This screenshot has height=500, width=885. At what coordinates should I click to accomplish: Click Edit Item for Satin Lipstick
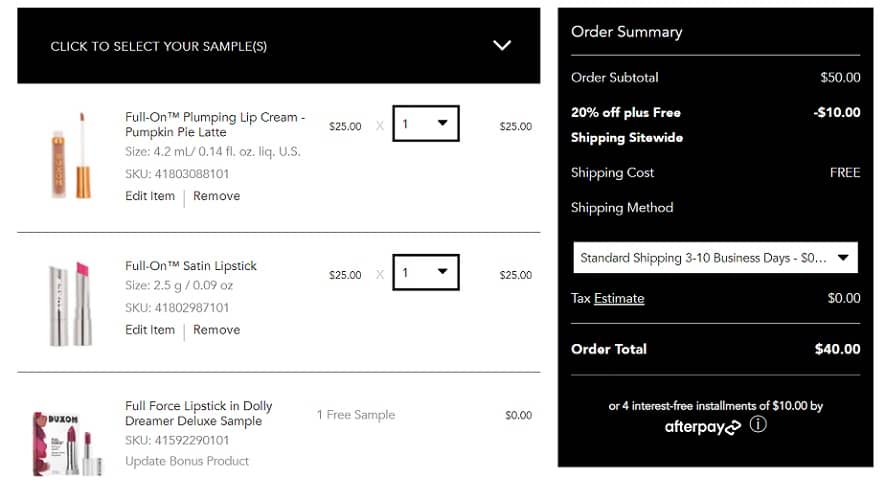(x=150, y=330)
